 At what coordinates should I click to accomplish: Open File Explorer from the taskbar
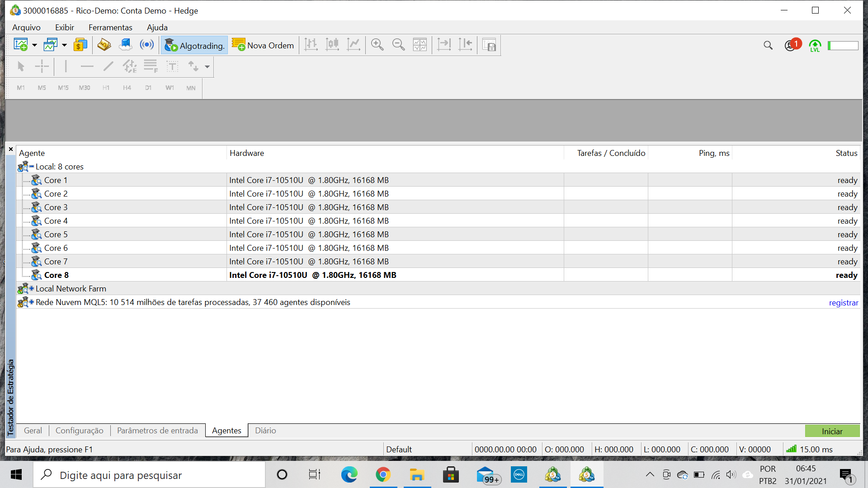click(x=417, y=474)
